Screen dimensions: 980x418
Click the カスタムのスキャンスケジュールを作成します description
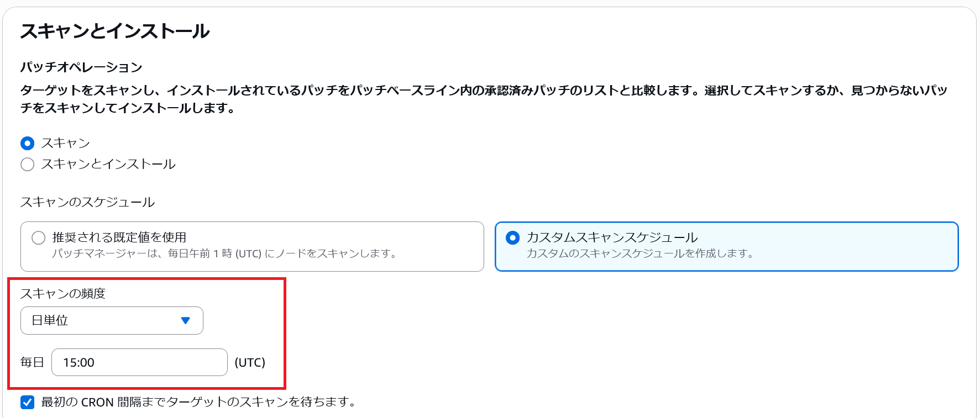tap(640, 254)
